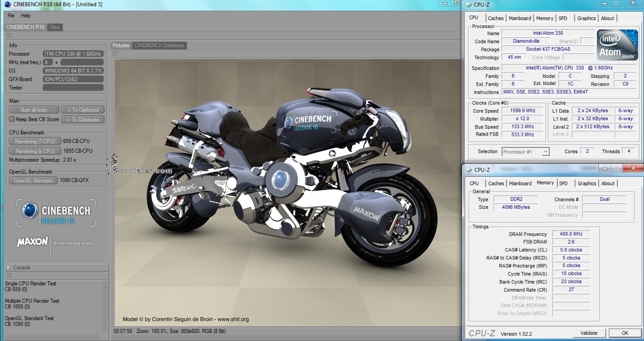Click the Processor info field
644x341 pixels.
73,54
